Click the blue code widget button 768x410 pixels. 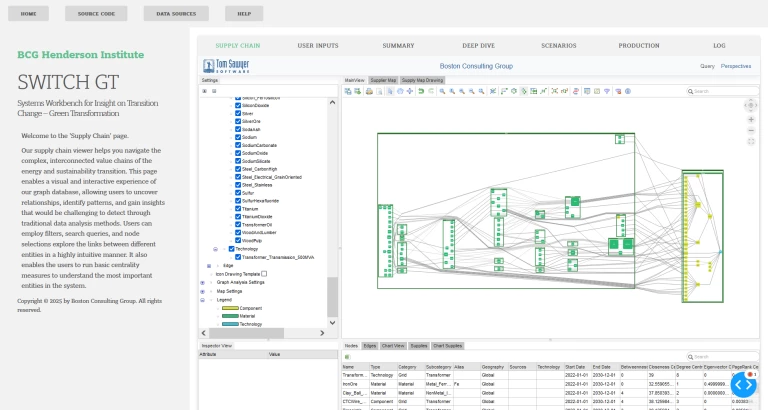743,384
